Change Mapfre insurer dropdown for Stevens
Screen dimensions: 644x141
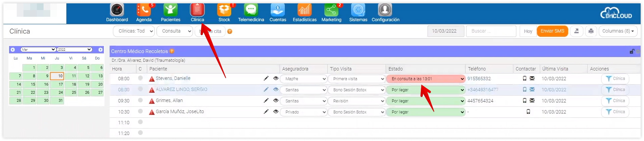coord(304,79)
